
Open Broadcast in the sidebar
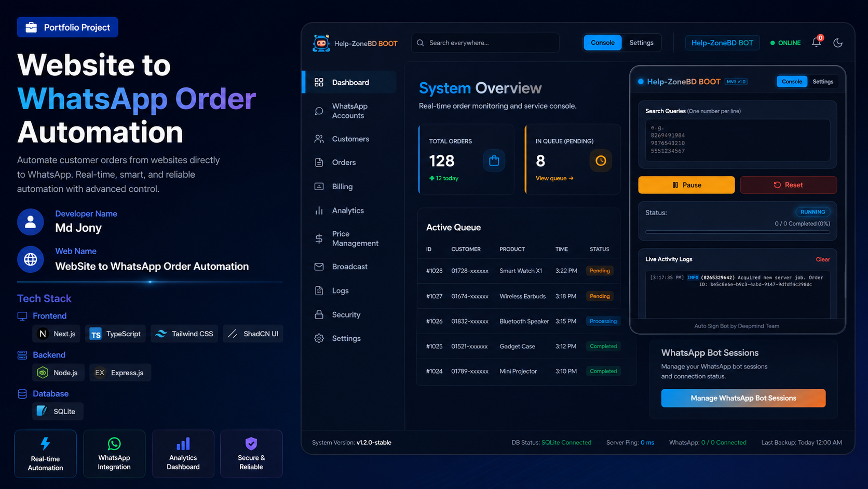349,267
